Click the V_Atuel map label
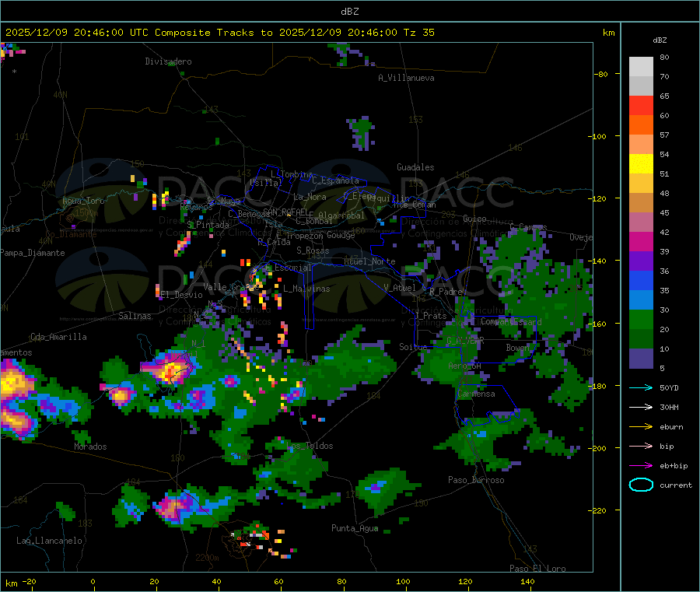700x592 pixels. pyautogui.click(x=400, y=288)
